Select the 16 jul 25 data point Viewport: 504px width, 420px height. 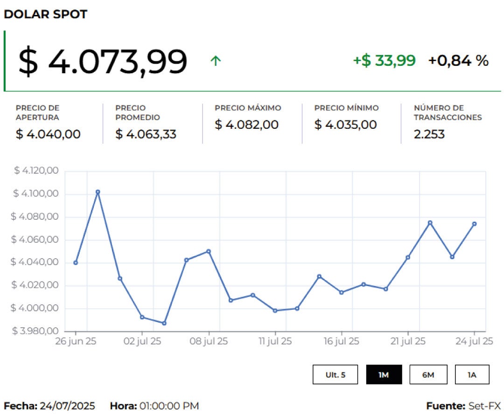click(341, 293)
